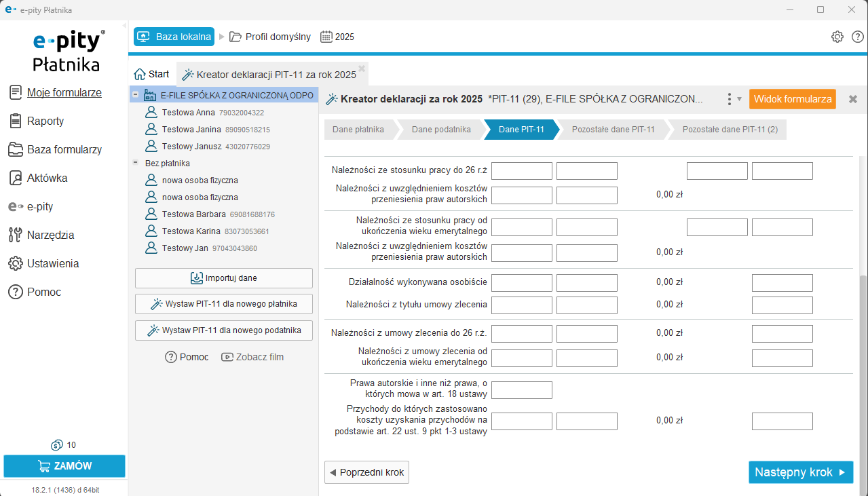This screenshot has width=868, height=496.
Task: Click Następny krok button
Action: pos(800,472)
